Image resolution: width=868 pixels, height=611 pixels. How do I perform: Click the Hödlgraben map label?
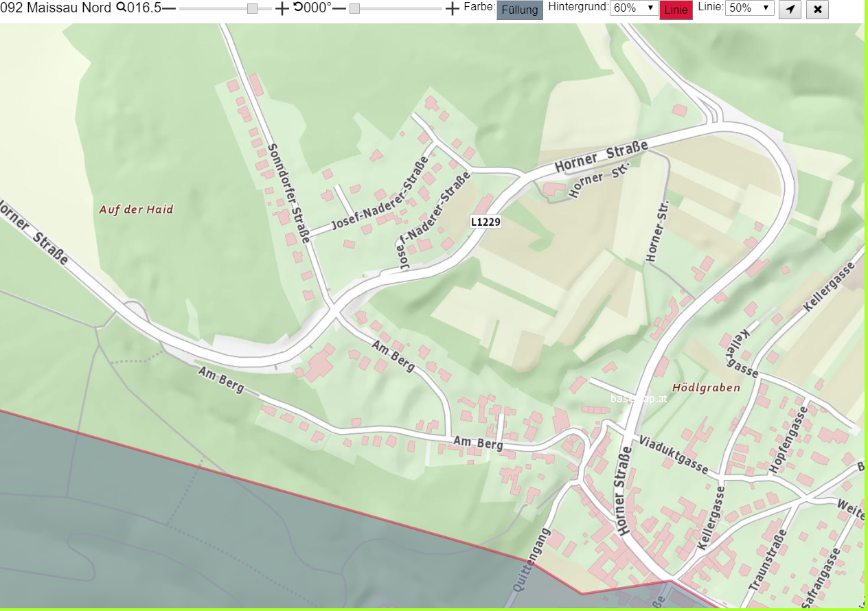[707, 387]
